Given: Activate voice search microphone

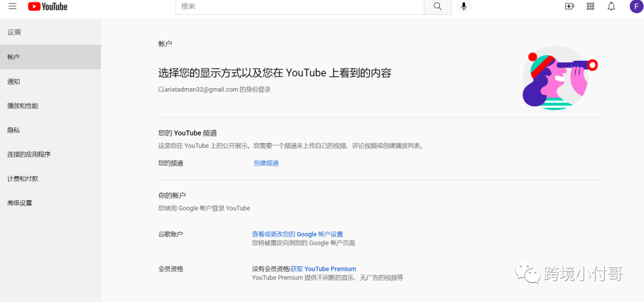Looking at the screenshot, I should [x=464, y=7].
